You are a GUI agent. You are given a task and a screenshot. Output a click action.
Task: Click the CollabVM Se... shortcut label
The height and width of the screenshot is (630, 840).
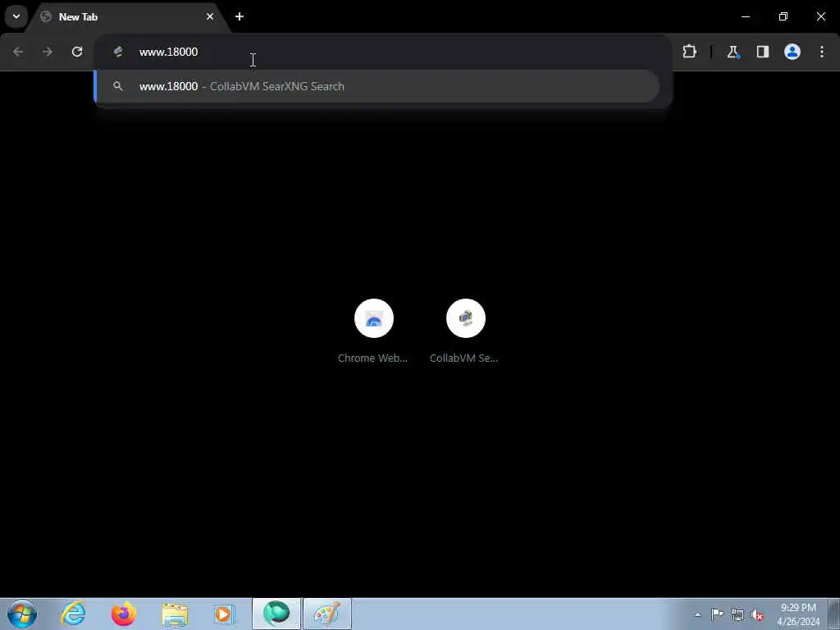[464, 358]
